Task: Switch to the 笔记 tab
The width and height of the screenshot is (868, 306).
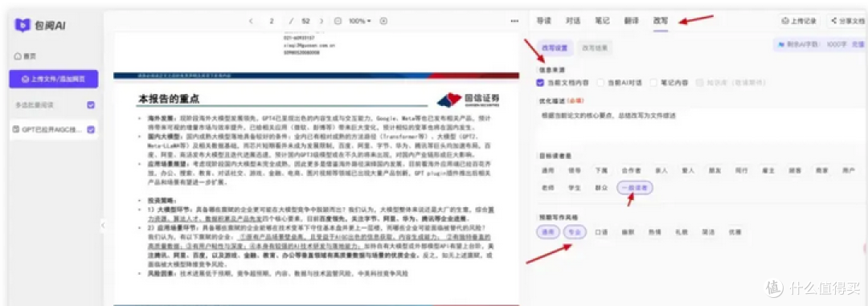Action: 602,21
